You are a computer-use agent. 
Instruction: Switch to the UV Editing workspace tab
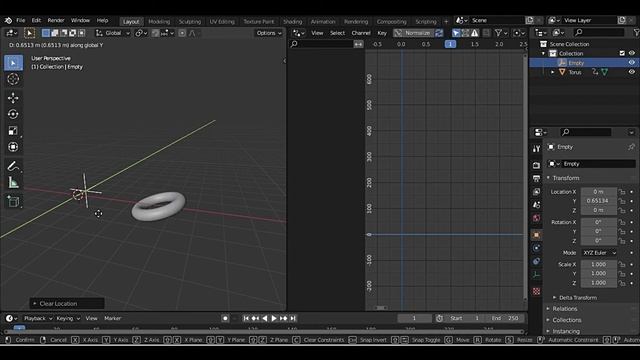(x=222, y=21)
